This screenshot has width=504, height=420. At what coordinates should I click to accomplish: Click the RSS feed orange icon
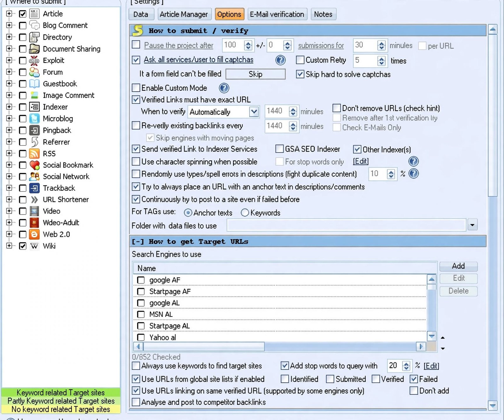[x=34, y=153]
